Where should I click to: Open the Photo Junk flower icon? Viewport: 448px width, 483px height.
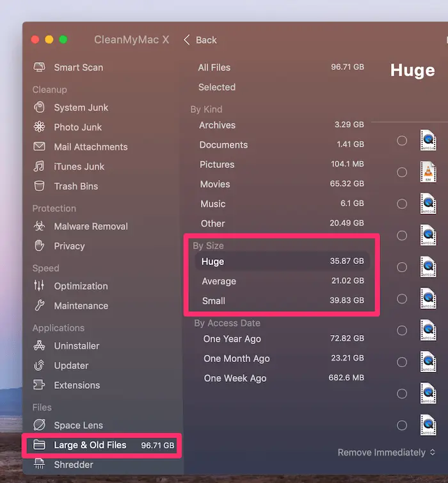[40, 127]
